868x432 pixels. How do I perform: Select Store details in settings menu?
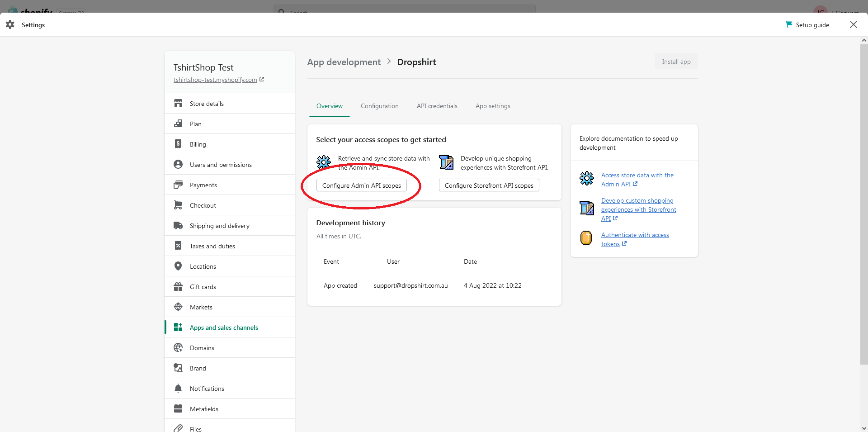tap(230, 104)
